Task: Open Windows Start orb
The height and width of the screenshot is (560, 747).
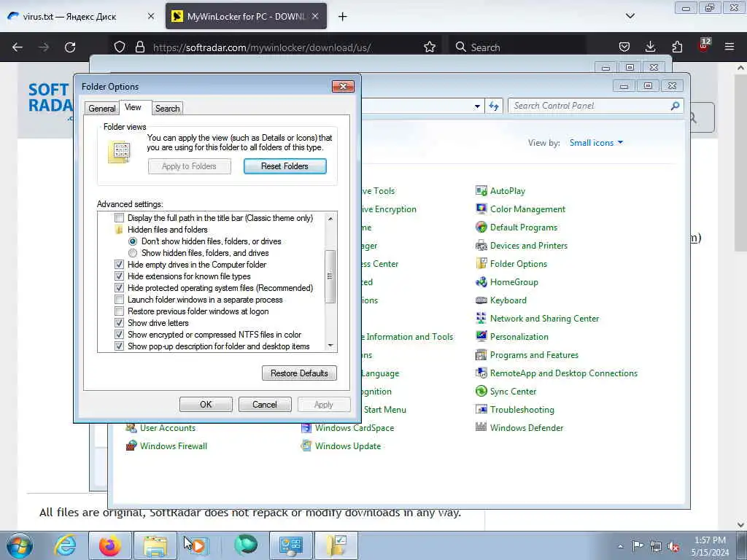Action: point(20,545)
